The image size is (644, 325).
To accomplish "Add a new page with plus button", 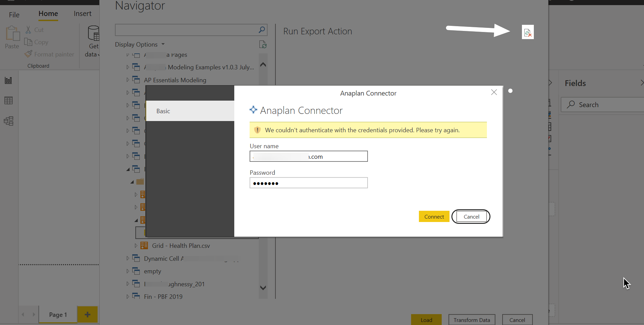I will point(87,314).
